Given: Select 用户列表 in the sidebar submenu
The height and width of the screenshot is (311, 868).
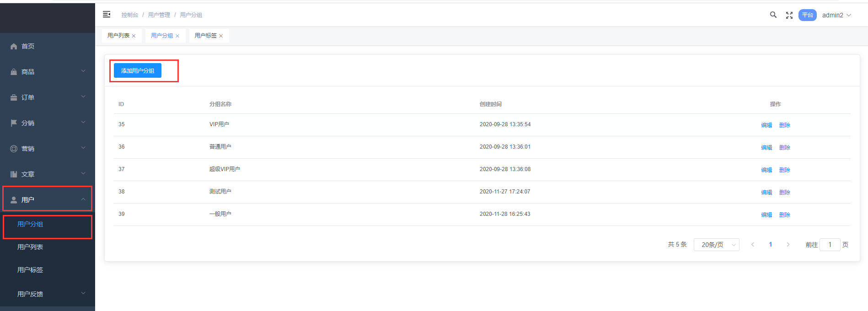Looking at the screenshot, I should coord(30,247).
